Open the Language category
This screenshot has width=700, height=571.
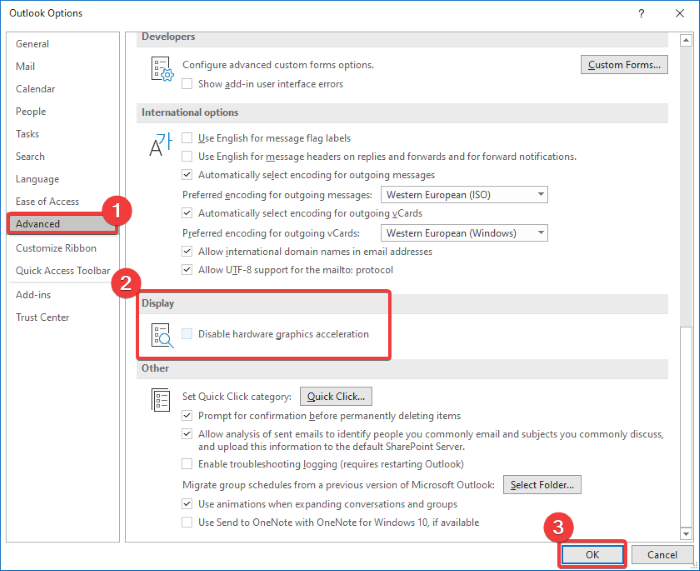click(x=63, y=179)
